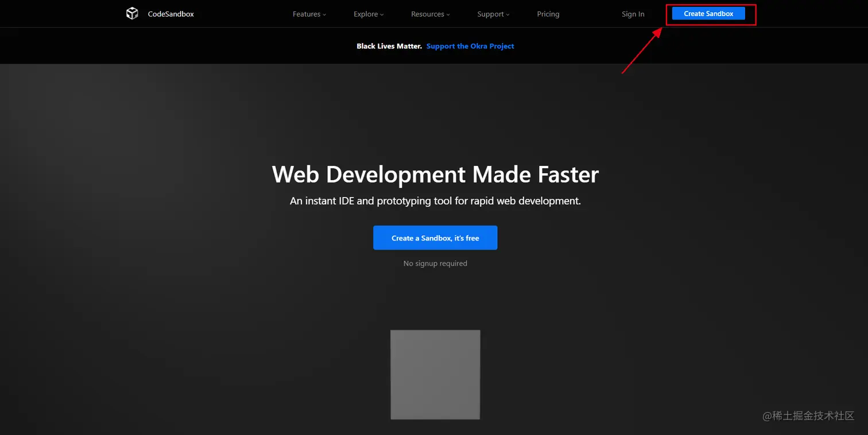Click Sign In
Image resolution: width=868 pixels, height=435 pixels.
[633, 14]
